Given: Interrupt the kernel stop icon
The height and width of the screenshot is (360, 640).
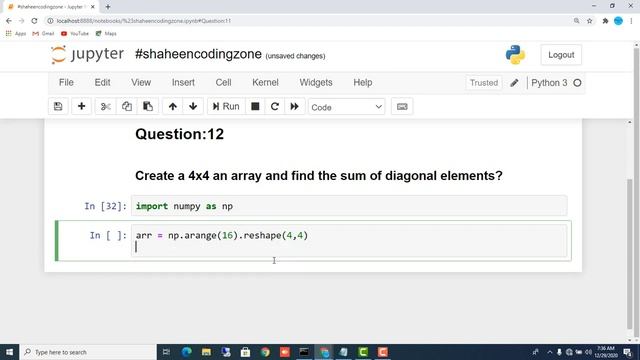Looking at the screenshot, I should pyautogui.click(x=255, y=107).
